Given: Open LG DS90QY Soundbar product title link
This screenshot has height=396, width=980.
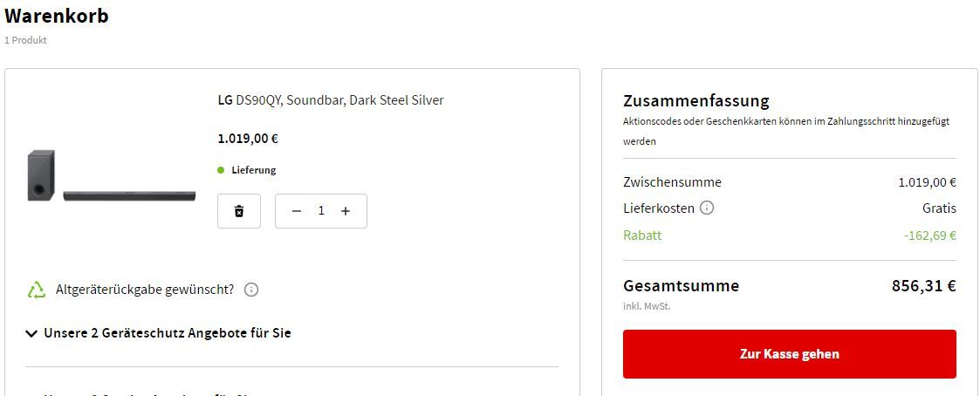Looking at the screenshot, I should click(331, 100).
